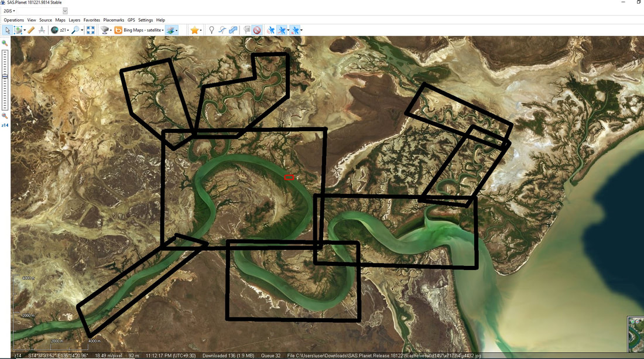Click the overview map in the bottom-right corner

click(x=635, y=334)
